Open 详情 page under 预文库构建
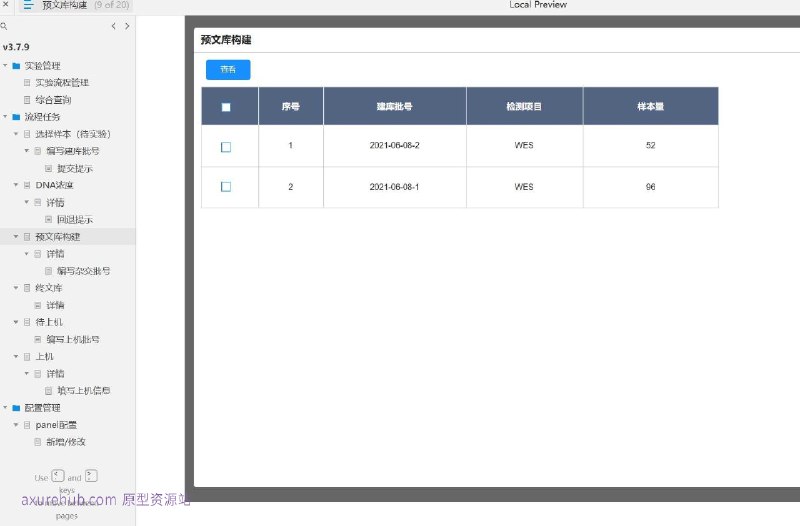Viewport: 800px width, 526px height. pos(55,254)
